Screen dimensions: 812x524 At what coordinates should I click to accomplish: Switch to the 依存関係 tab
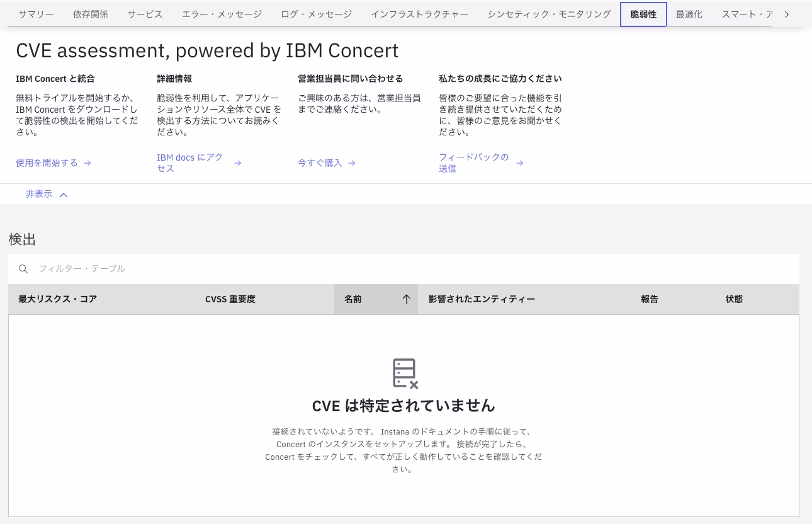click(x=91, y=14)
